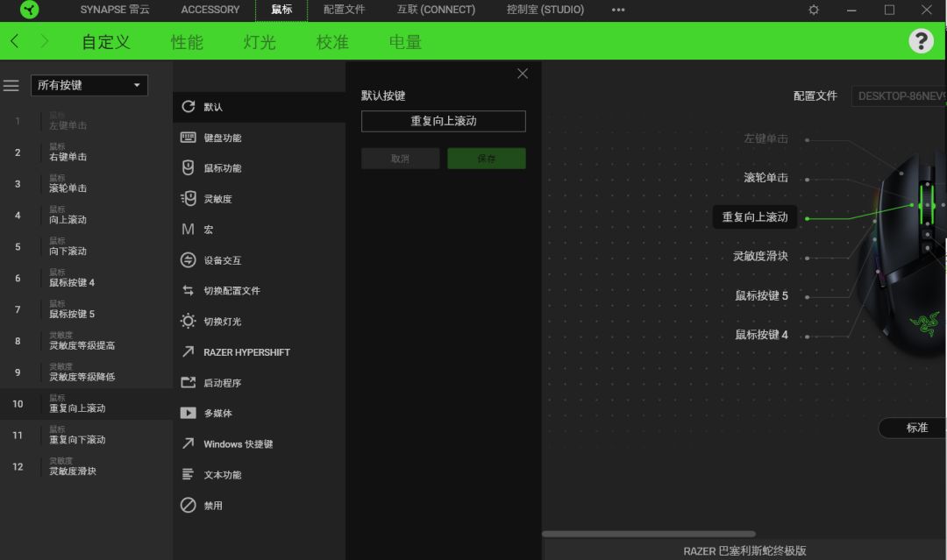Viewport: 947px width, 560px height.
Task: Select the 键盘功能 keyboard icon
Action: (x=188, y=137)
